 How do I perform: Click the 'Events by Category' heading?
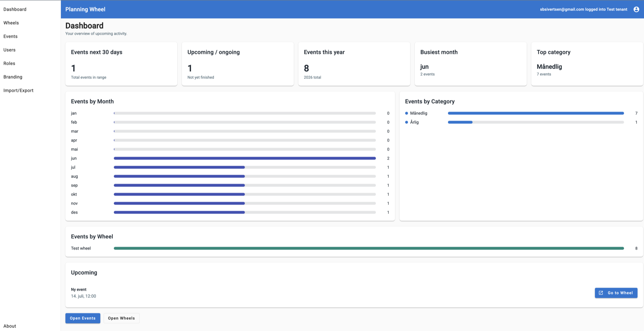[x=430, y=102]
